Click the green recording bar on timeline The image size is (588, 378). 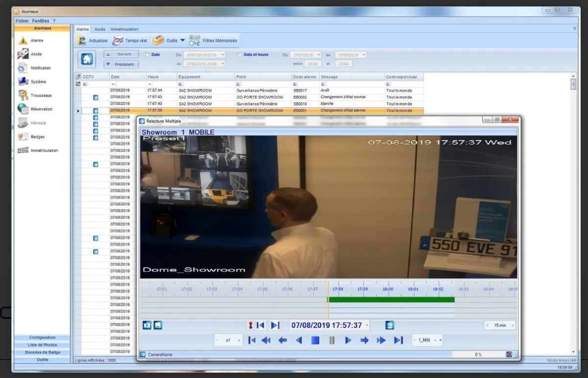coord(391,300)
